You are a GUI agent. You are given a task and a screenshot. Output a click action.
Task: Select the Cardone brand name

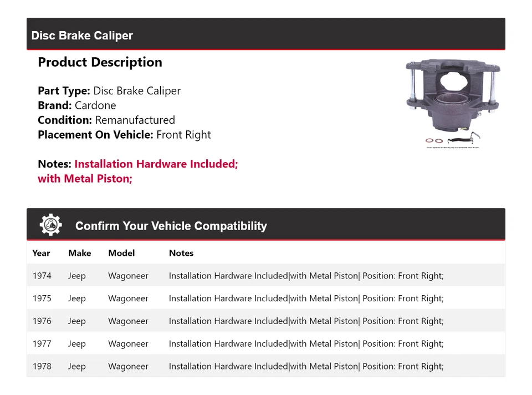click(95, 105)
